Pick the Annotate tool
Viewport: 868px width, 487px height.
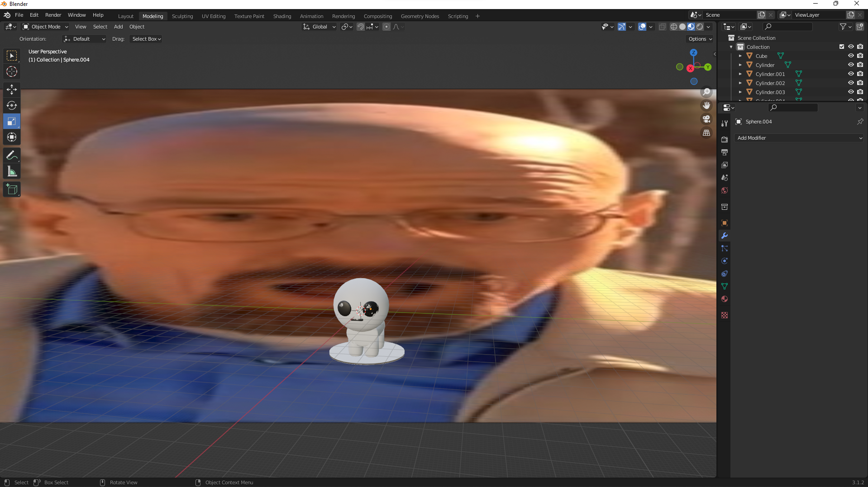tap(11, 156)
